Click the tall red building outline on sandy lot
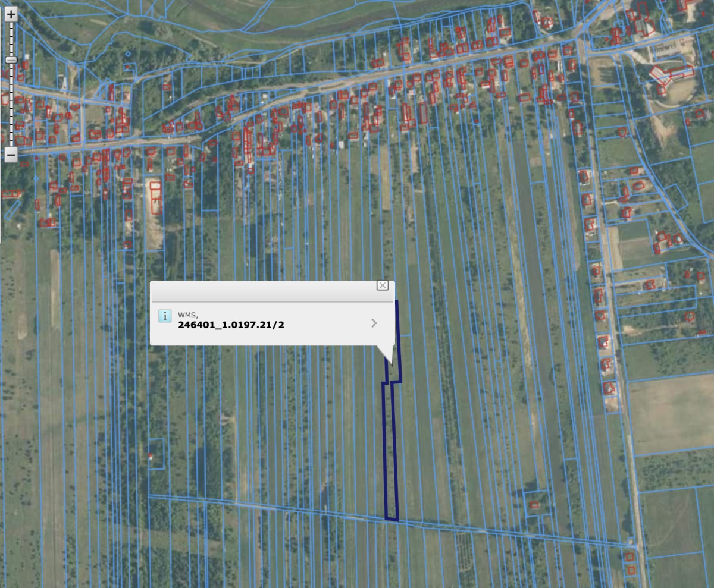The image size is (714, 588). pyautogui.click(x=155, y=197)
